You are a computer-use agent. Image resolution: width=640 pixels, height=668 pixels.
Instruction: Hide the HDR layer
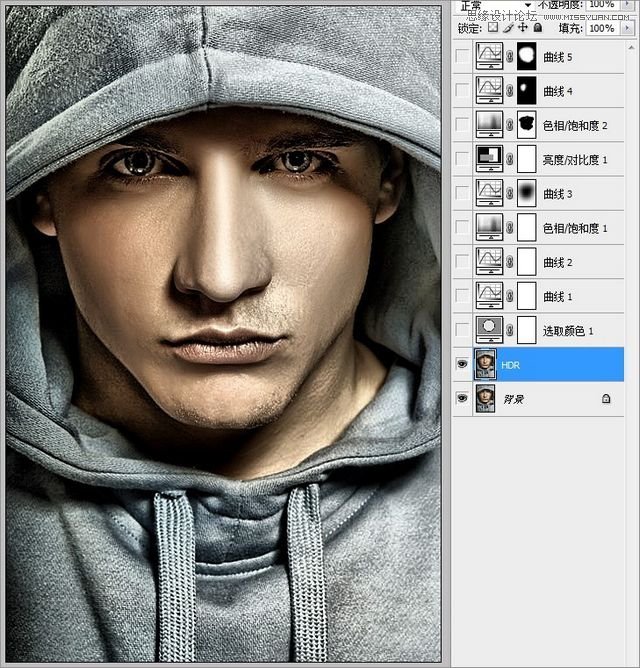pyautogui.click(x=461, y=365)
